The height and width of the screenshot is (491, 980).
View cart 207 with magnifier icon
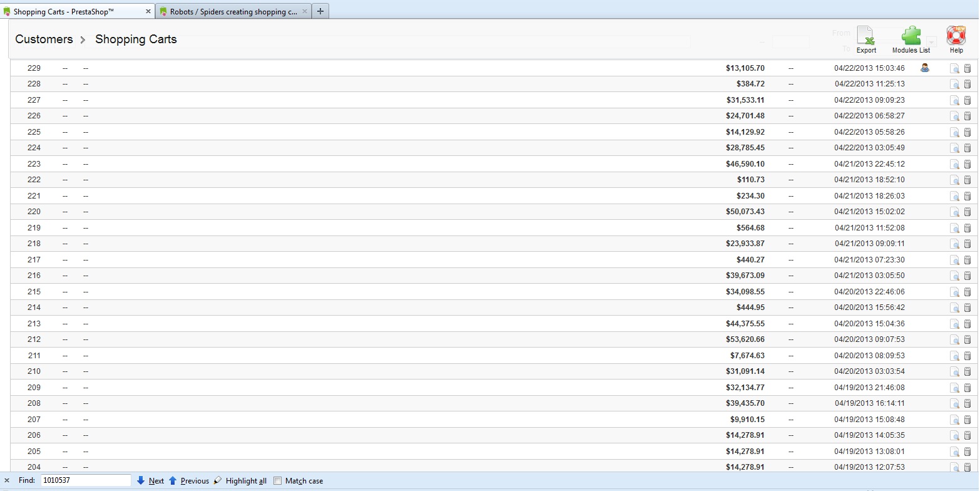pos(954,420)
